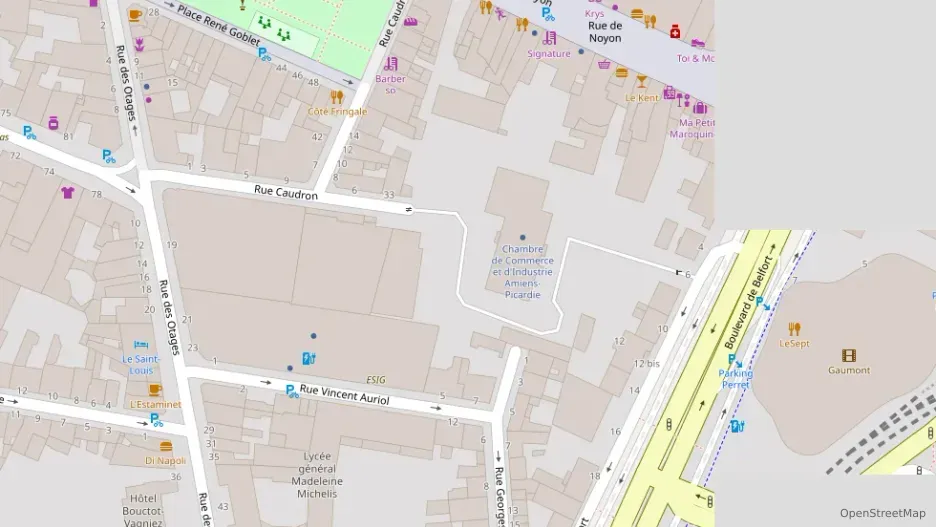Click the purple clothing t-shirt shop icon
The height and width of the screenshot is (527, 936).
point(68,192)
